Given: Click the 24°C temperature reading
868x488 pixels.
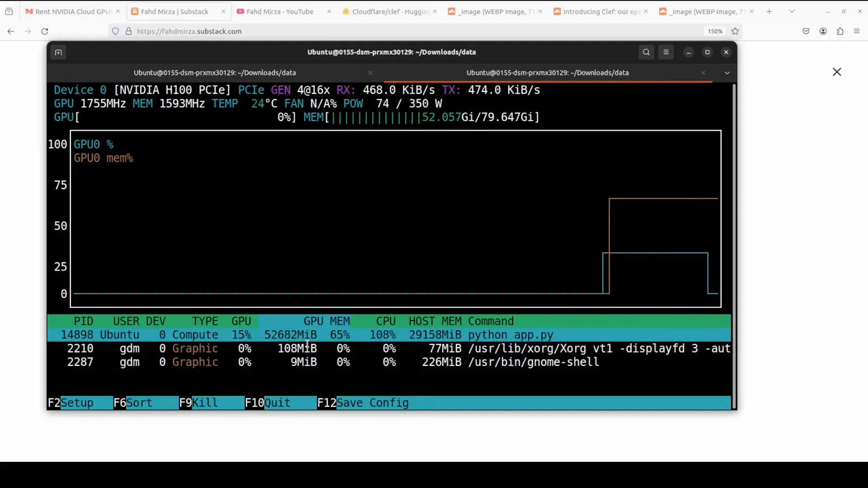Looking at the screenshot, I should pos(264,104).
